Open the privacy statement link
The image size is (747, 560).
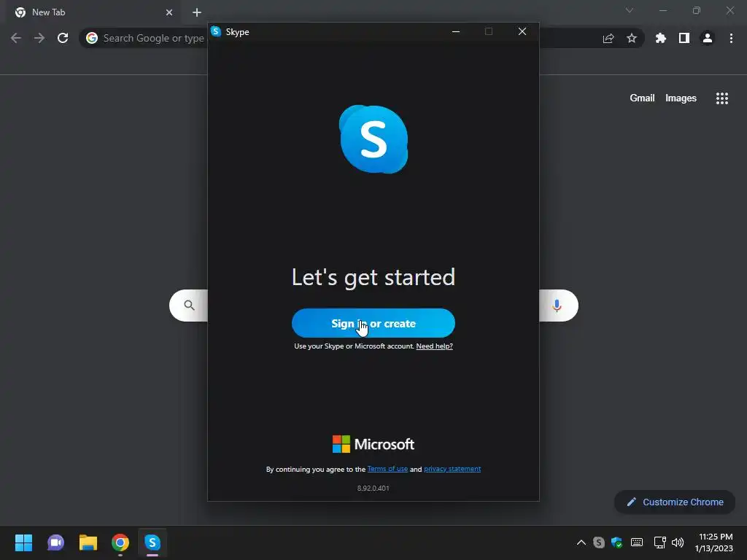(452, 469)
